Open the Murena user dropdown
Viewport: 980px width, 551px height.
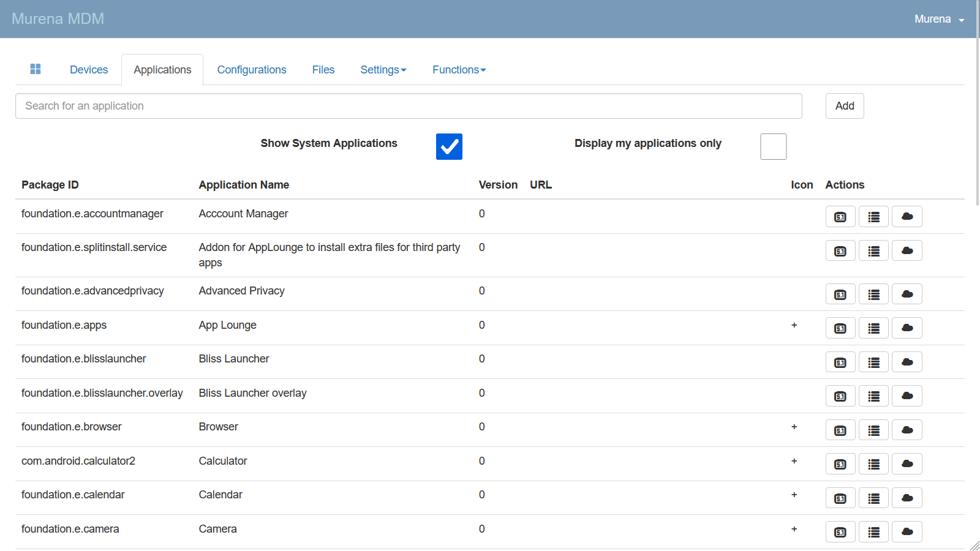coord(939,19)
